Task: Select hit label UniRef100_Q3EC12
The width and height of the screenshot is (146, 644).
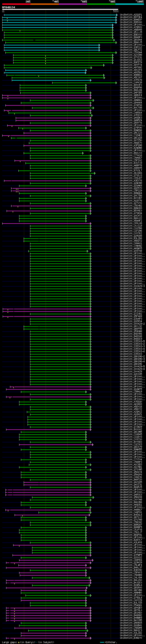Action: [131, 48]
